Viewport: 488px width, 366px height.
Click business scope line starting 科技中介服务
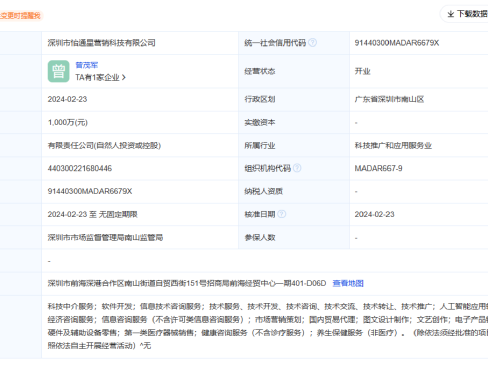(268, 306)
